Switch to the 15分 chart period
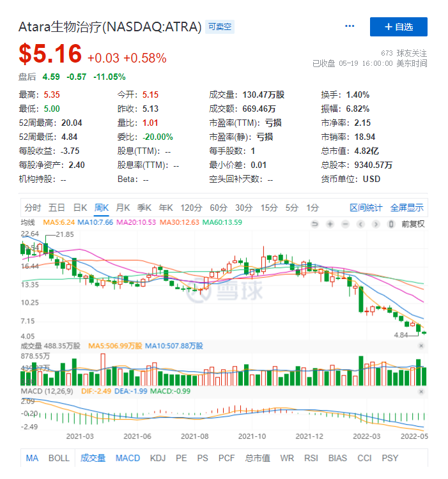448x479 pixels. pos(269,208)
